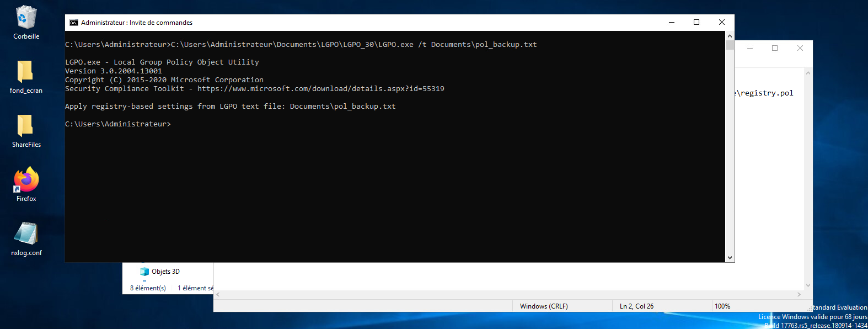Maximize the Notepad window in the background
The image size is (868, 329).
[x=775, y=49]
